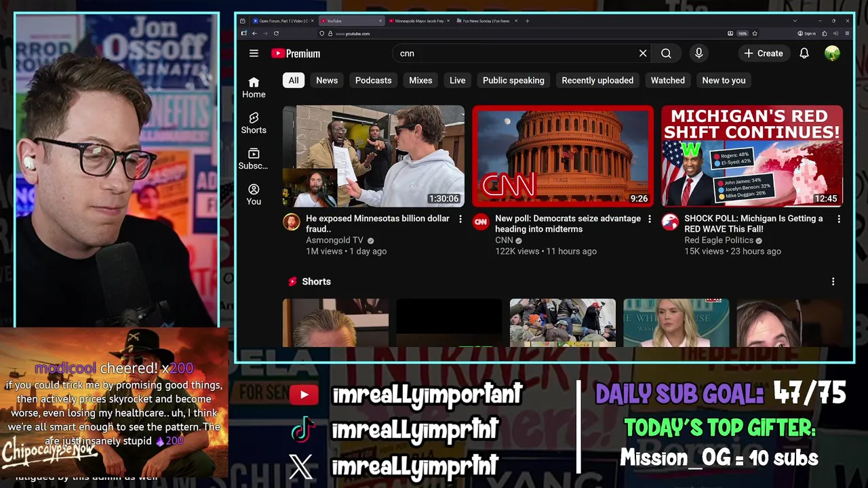Click the site padlock icon
The width and height of the screenshot is (868, 488).
(x=330, y=33)
